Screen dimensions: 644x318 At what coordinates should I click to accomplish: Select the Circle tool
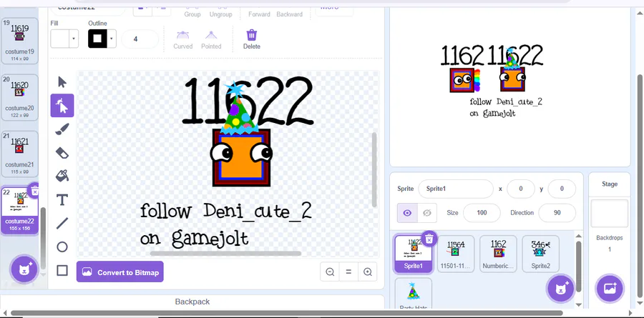pos(62,247)
